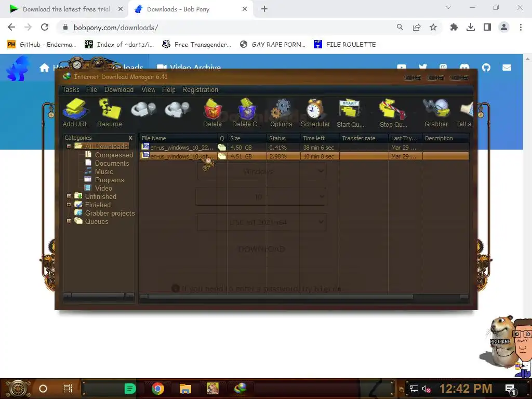
Task: Select the en-us_windows_10_22 download row
Action: 304,148
